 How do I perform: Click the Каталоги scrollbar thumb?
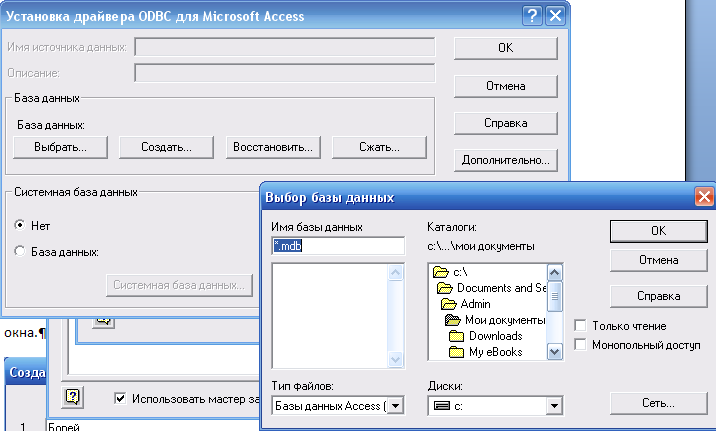coord(554,297)
